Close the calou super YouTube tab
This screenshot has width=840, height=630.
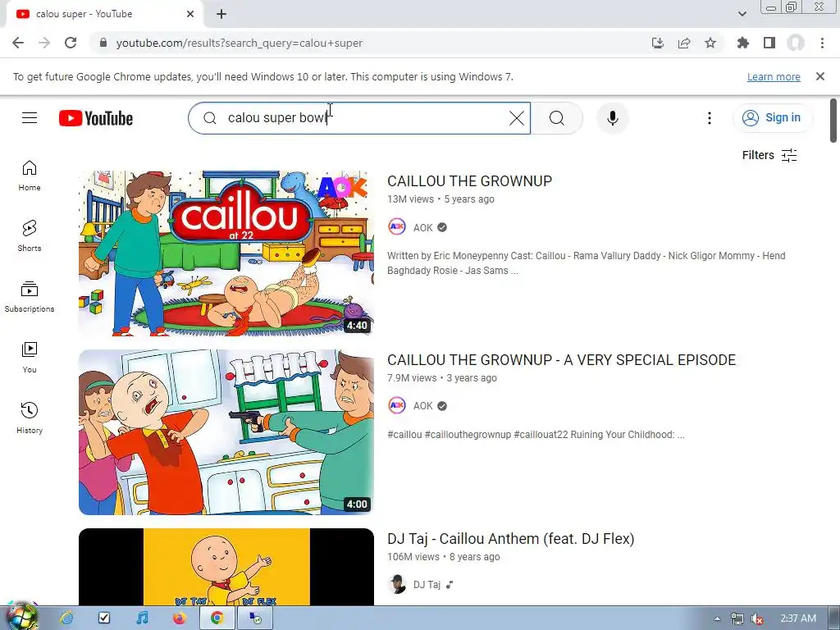(x=190, y=14)
